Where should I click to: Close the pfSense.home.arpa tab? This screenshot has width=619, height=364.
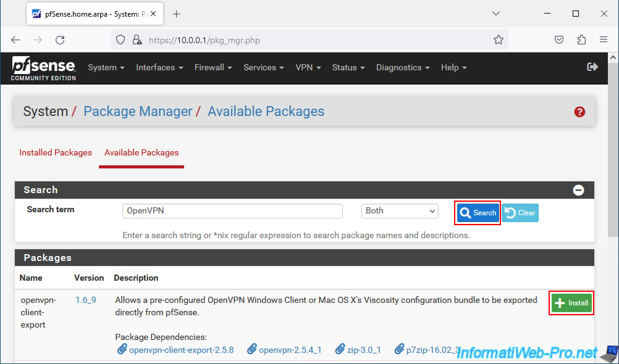click(153, 14)
